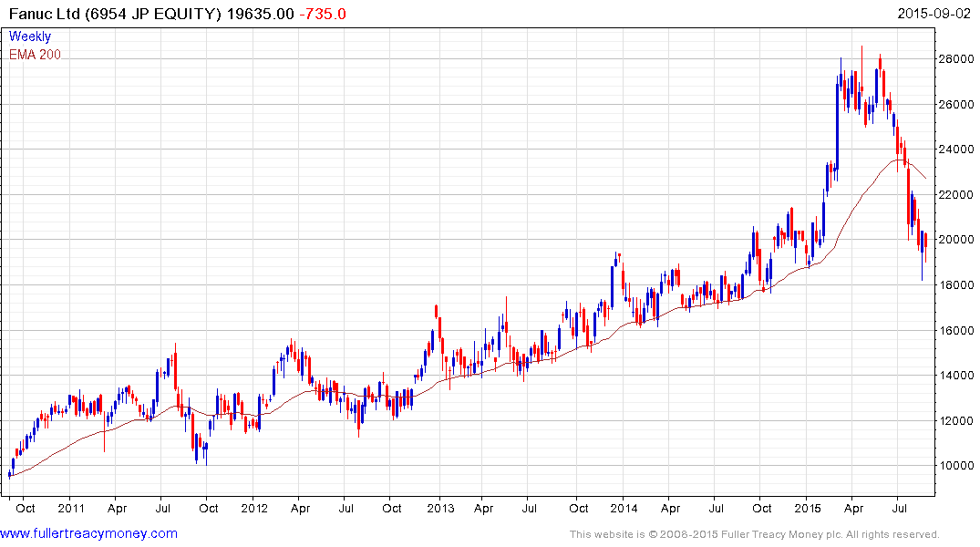Image resolution: width=980 pixels, height=547 pixels.
Task: Click the www.fullertreacymoney.com link
Action: click(x=89, y=533)
